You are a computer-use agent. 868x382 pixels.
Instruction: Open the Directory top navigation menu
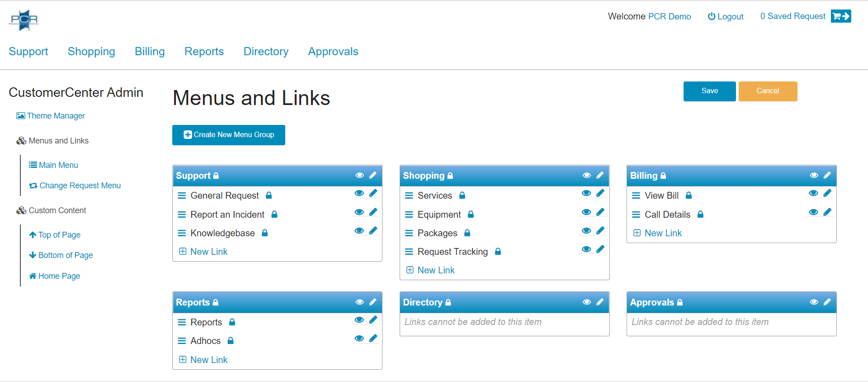coord(266,52)
